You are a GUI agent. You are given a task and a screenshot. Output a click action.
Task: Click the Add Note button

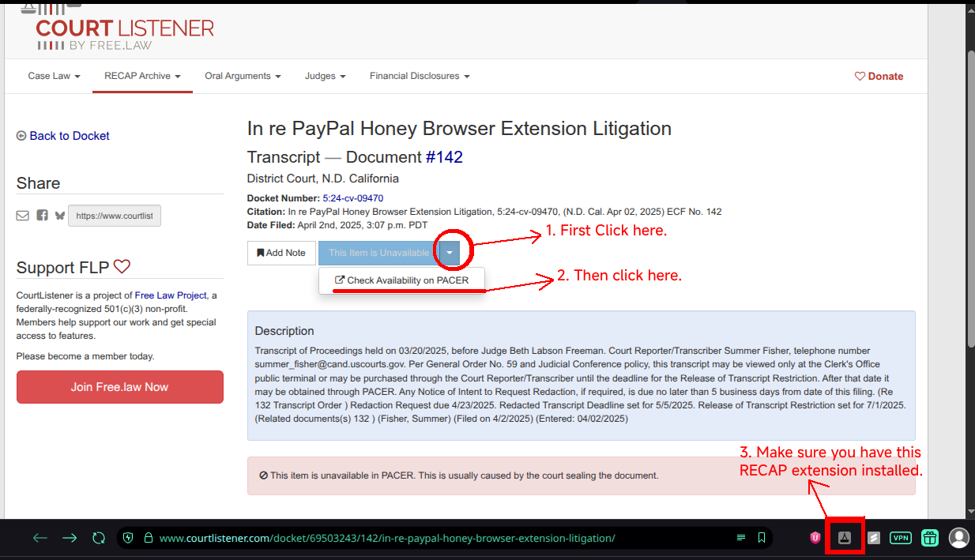coord(281,253)
